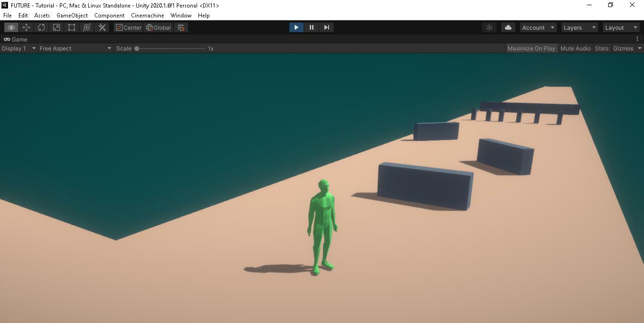The image size is (644, 323).
Task: Open the GameObject menu
Action: point(72,15)
